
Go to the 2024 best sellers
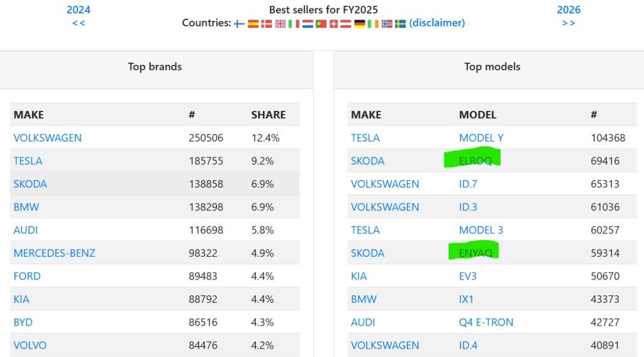pos(79,9)
